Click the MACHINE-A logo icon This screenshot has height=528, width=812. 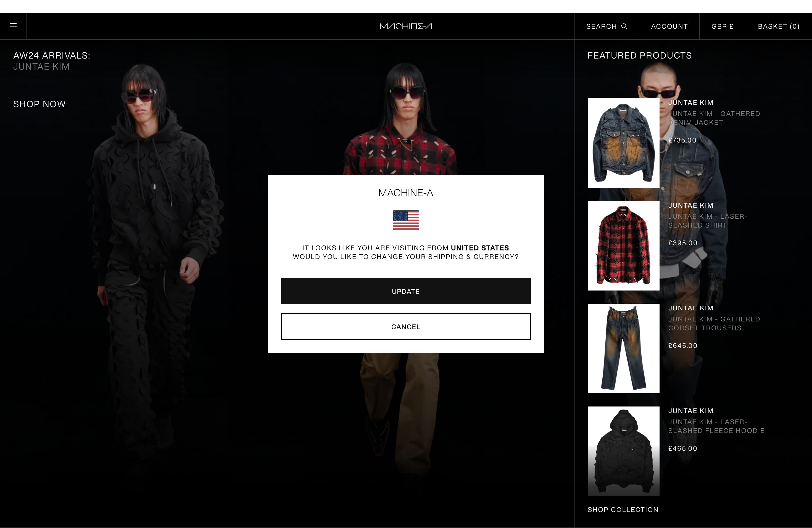[x=405, y=26]
